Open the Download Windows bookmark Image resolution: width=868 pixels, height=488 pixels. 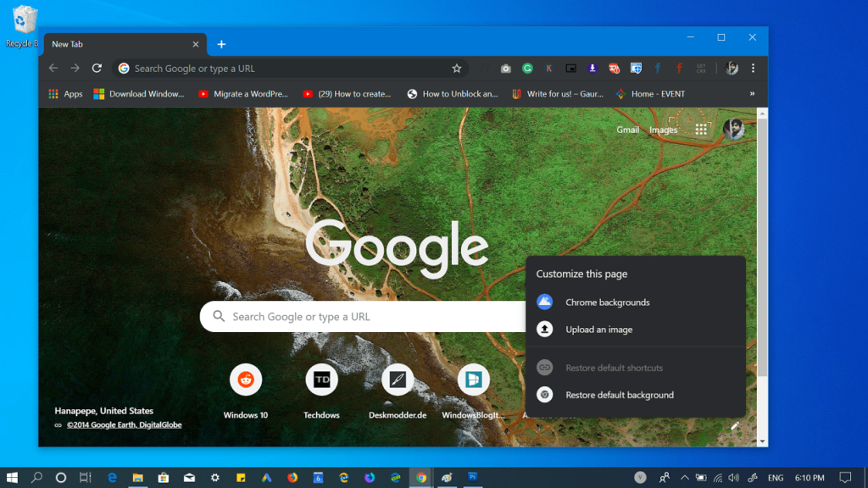(x=139, y=93)
